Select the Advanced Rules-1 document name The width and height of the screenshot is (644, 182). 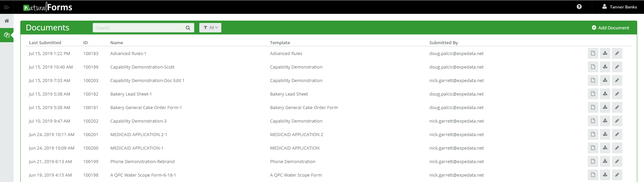pos(128,53)
